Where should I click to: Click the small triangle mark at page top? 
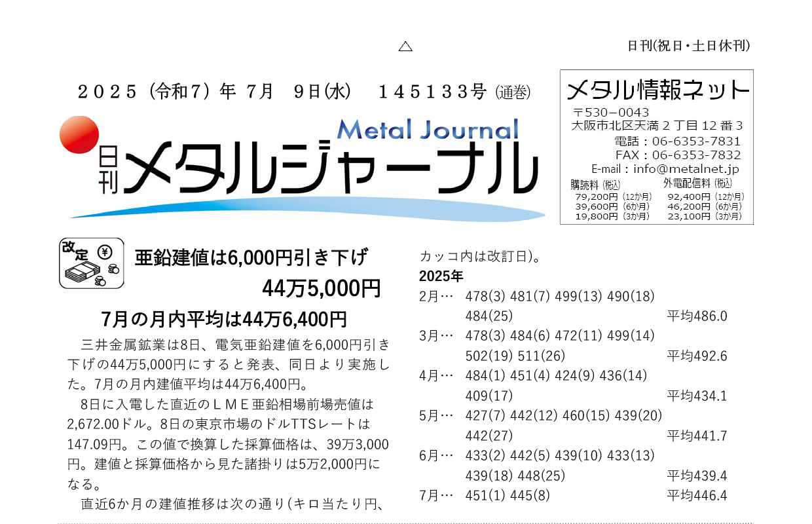(x=405, y=47)
